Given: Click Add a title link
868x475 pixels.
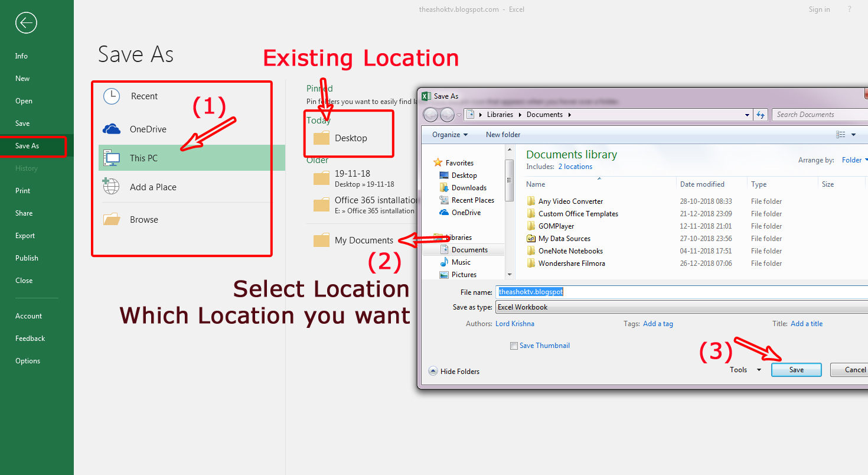Looking at the screenshot, I should click(807, 324).
